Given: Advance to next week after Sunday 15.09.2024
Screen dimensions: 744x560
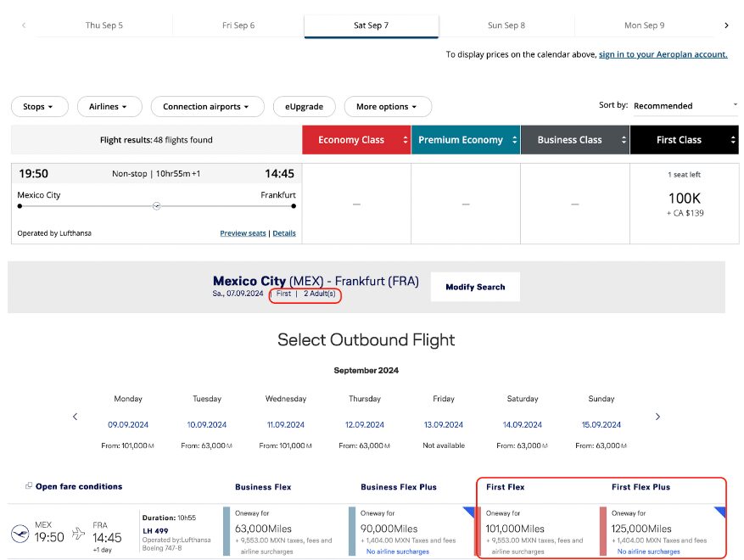Looking at the screenshot, I should pyautogui.click(x=657, y=417).
